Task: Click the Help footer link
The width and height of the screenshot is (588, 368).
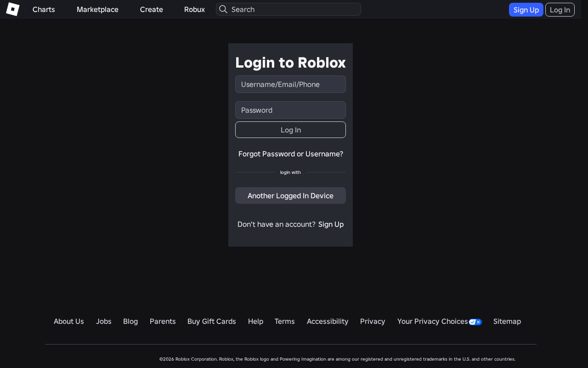Action: pos(255,321)
